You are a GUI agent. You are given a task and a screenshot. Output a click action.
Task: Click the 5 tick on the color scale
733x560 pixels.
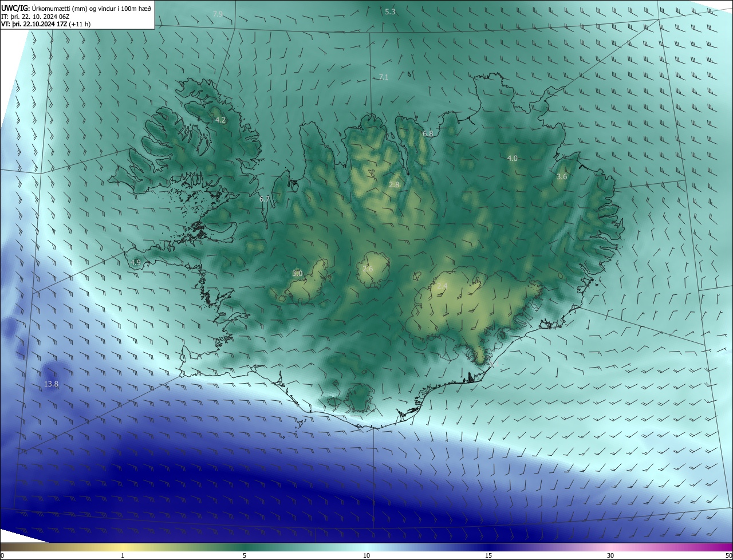coord(245,555)
